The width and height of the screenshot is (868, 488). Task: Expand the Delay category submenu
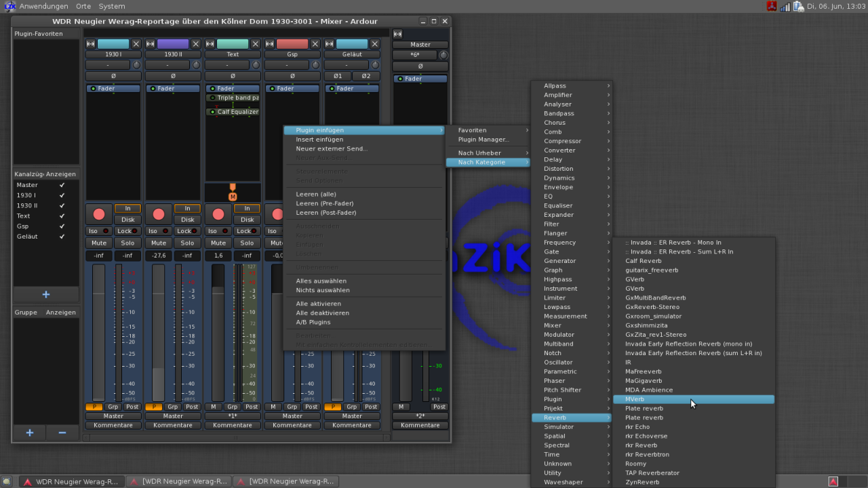[x=570, y=159]
